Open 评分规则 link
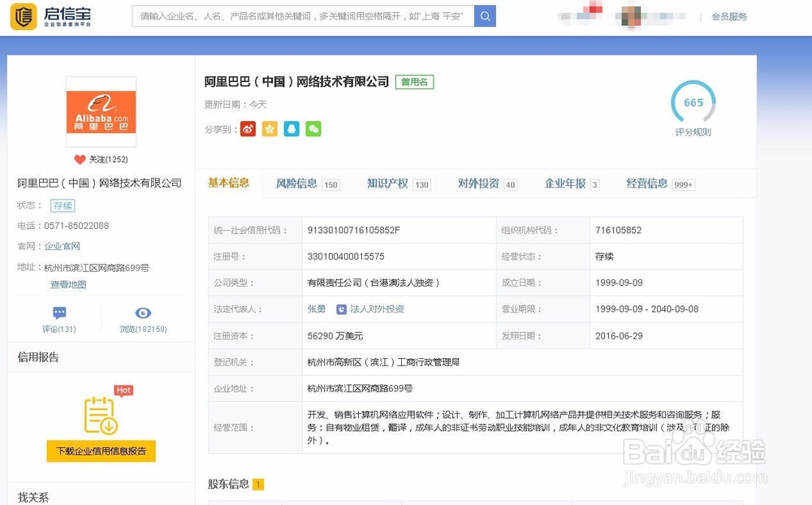 (693, 132)
